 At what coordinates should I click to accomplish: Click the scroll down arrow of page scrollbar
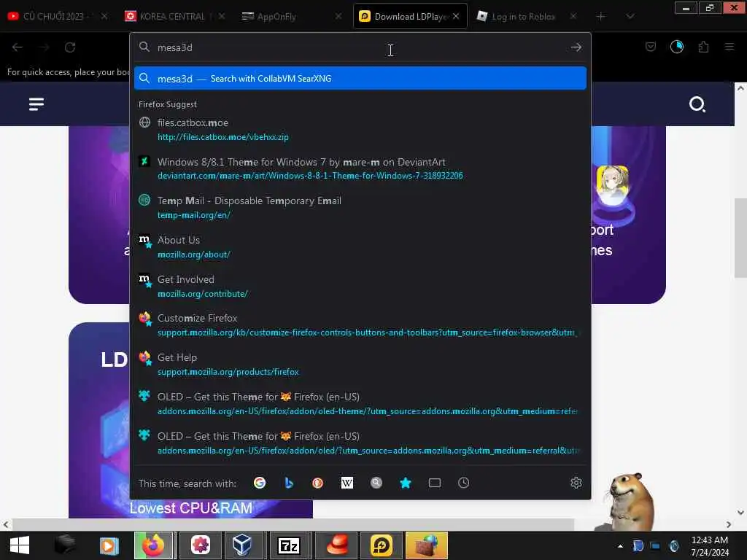click(x=740, y=513)
